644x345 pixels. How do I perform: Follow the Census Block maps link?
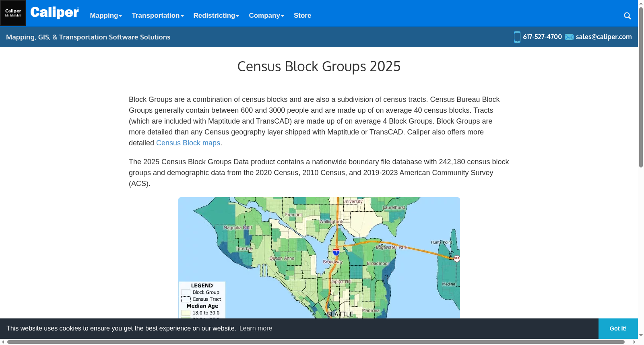click(188, 143)
